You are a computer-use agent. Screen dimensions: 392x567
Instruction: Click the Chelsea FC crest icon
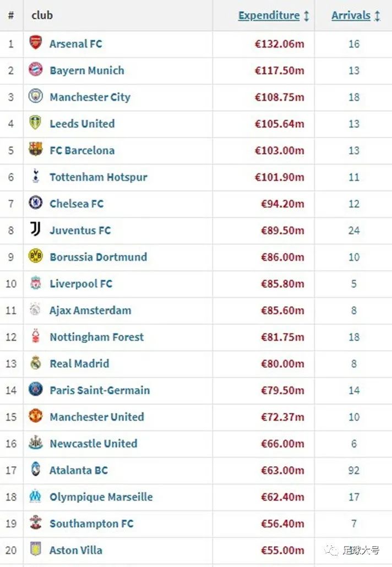[35, 203]
